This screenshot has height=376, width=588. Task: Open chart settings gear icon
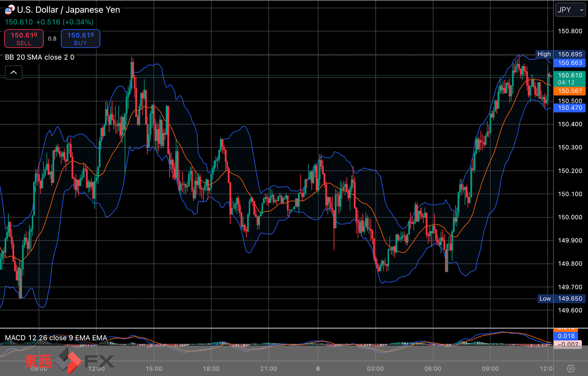570,369
